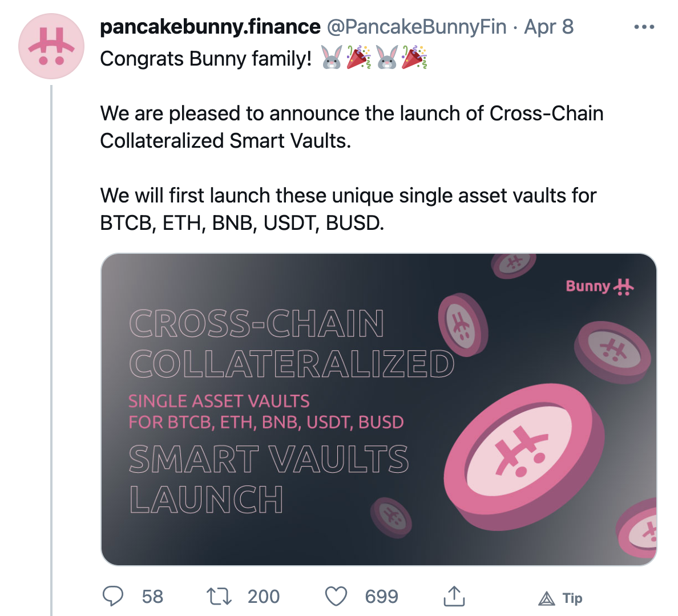Image resolution: width=678 pixels, height=616 pixels.
Task: Click the 58 replies count
Action: [152, 597]
